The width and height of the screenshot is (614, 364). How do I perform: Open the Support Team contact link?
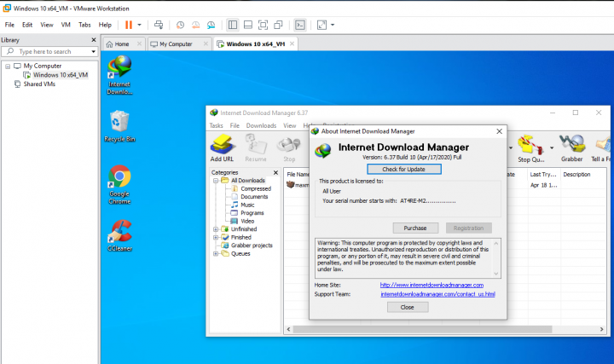click(x=437, y=294)
